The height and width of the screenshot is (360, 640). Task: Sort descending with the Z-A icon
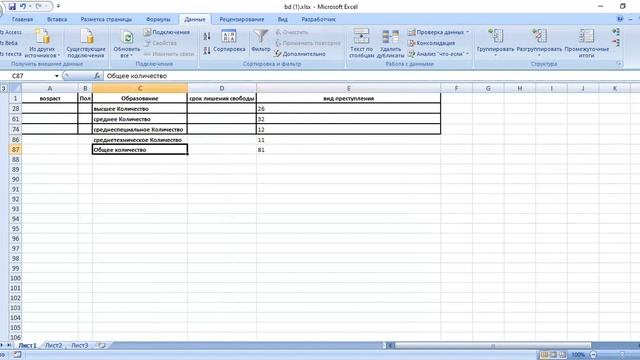coord(207,50)
